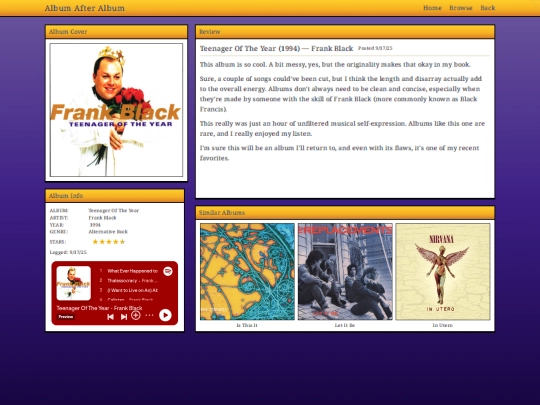Open the three-dot more options menu

(x=149, y=315)
